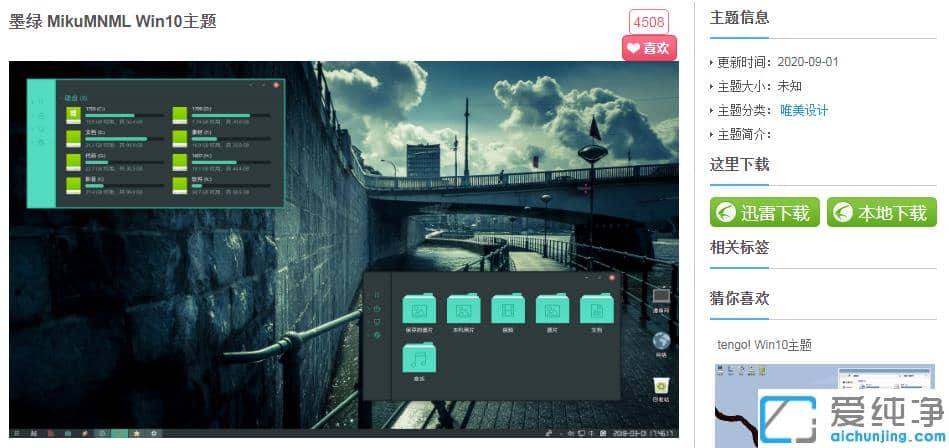Click the 本地下载 download button
949x448 pixels.
[882, 212]
